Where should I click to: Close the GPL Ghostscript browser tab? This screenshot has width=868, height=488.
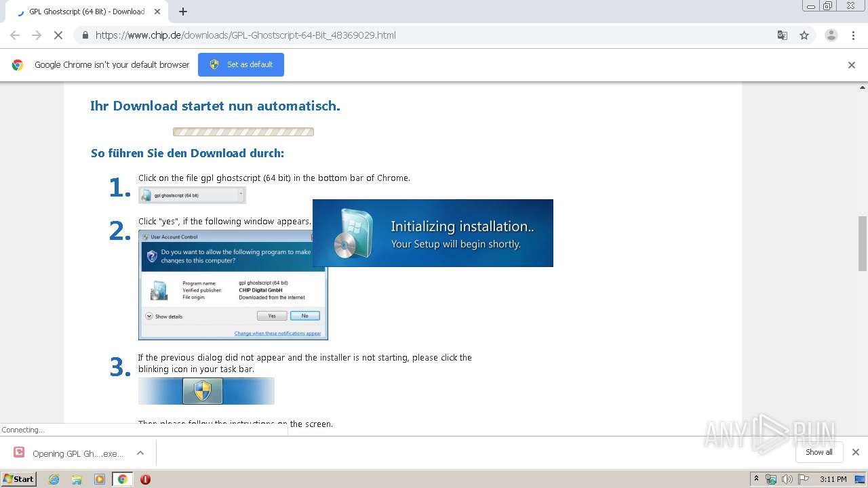click(x=158, y=12)
